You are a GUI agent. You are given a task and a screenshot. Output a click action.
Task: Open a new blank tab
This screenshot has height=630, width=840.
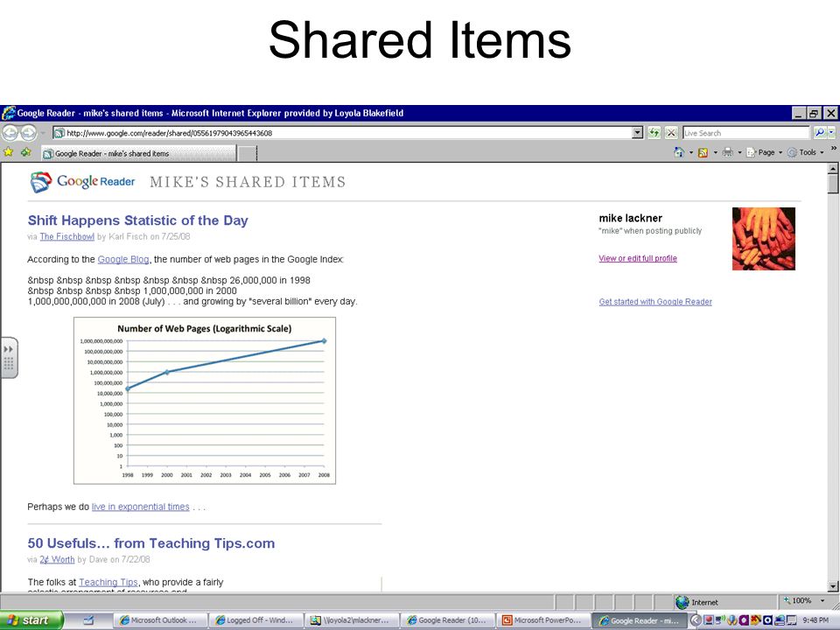pos(247,153)
